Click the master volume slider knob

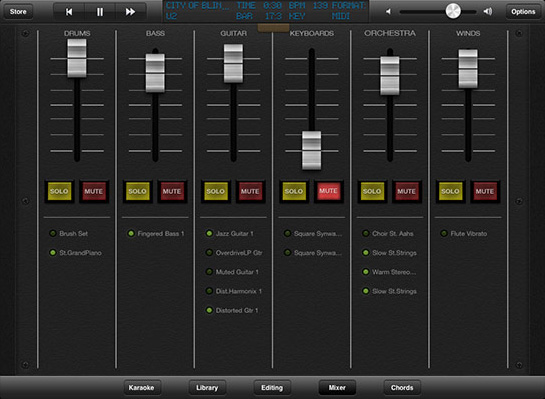pyautogui.click(x=453, y=11)
